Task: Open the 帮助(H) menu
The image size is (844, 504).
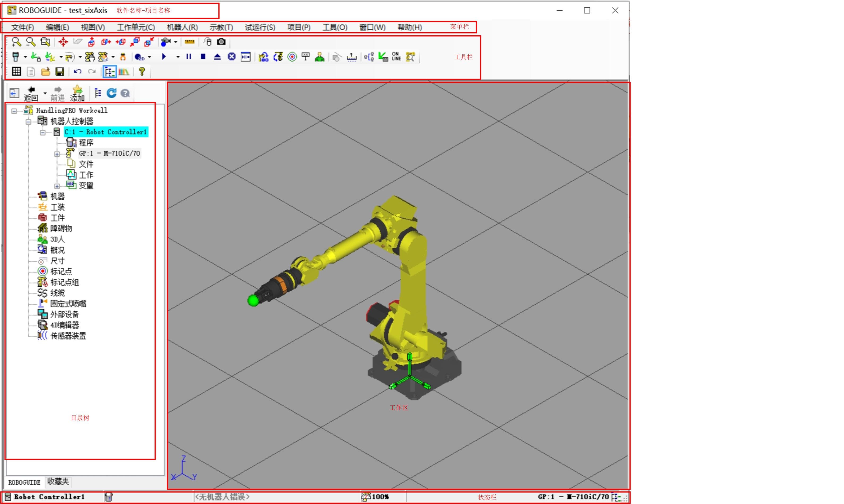Action: click(410, 27)
